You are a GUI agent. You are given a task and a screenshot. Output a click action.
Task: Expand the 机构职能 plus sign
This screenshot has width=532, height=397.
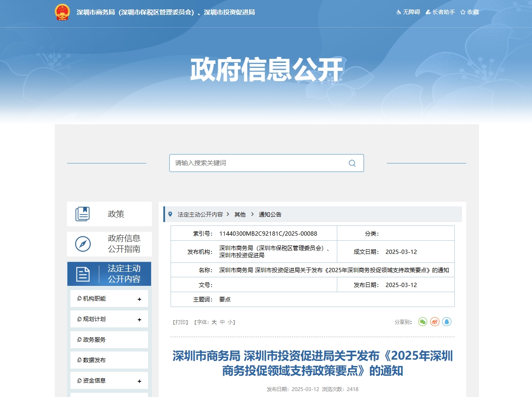[x=139, y=299]
